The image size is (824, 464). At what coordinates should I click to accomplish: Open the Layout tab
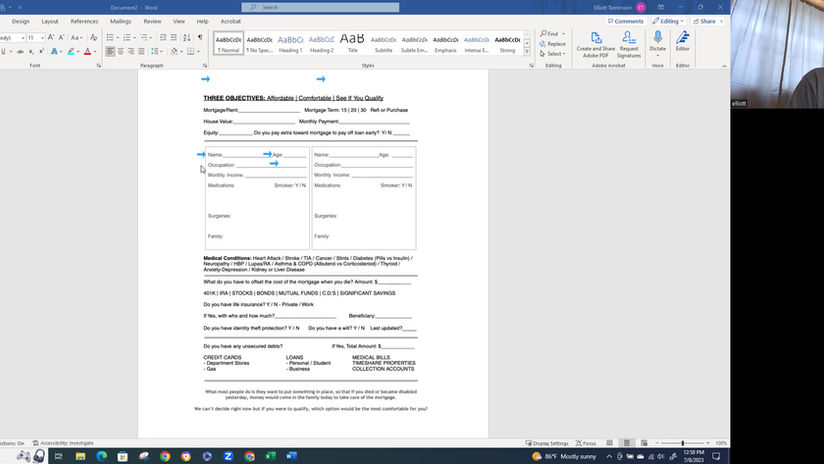click(50, 22)
